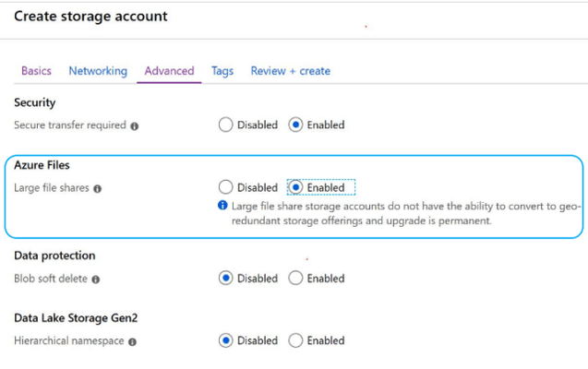The image size is (588, 369).
Task: Click the Create storage account heading
Action: 90,16
